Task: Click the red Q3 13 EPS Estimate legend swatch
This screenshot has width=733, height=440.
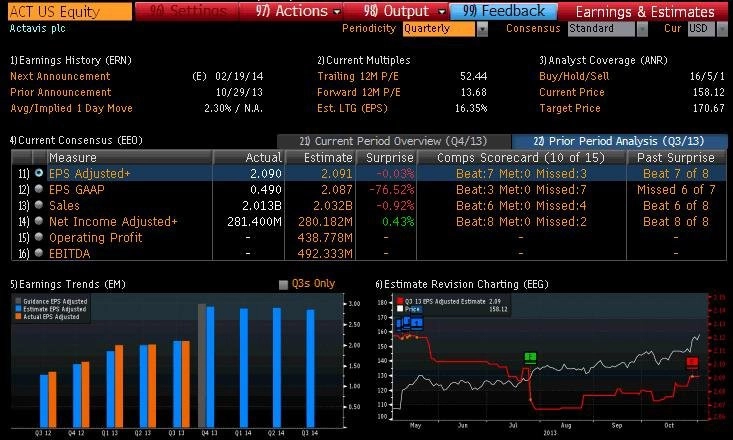Action: (x=400, y=302)
